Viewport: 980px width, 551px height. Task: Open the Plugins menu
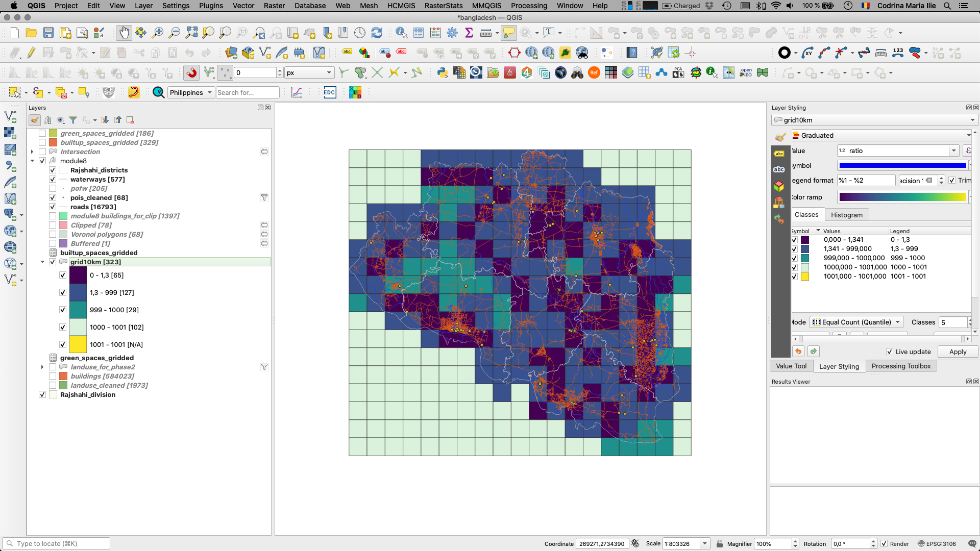tap(211, 6)
